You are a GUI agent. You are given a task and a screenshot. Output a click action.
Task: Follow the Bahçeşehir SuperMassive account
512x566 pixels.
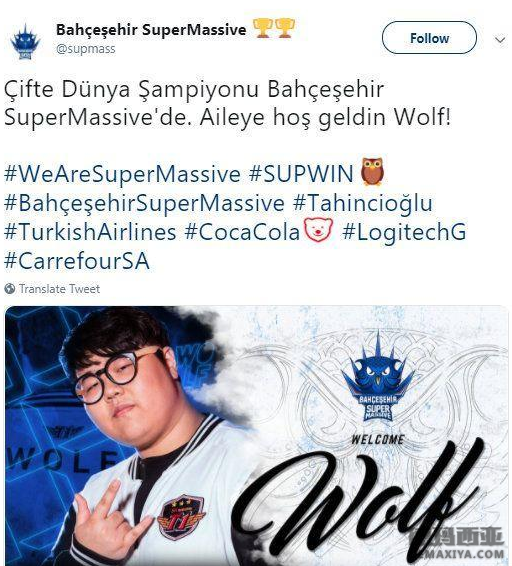429,38
